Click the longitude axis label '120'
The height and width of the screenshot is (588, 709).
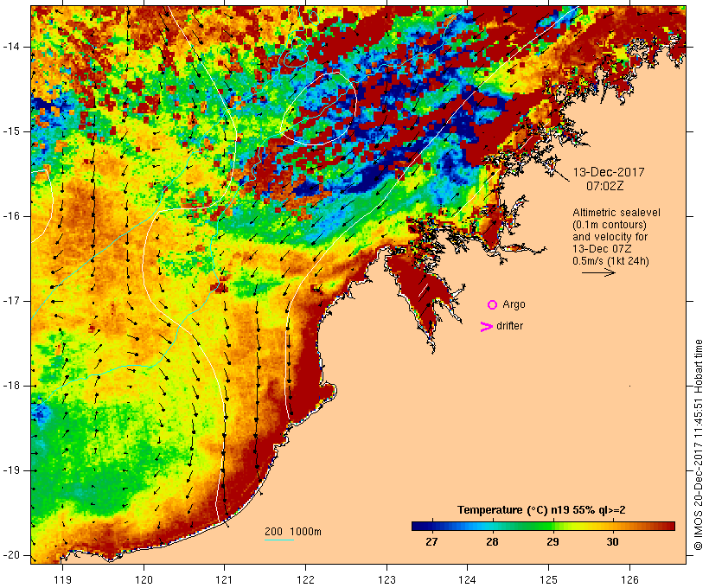pyautogui.click(x=144, y=579)
